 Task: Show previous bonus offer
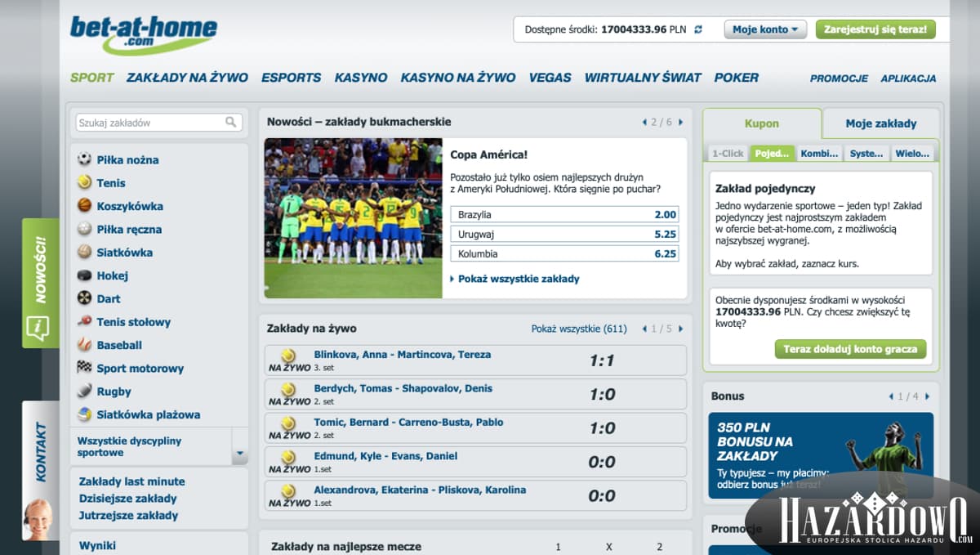892,396
